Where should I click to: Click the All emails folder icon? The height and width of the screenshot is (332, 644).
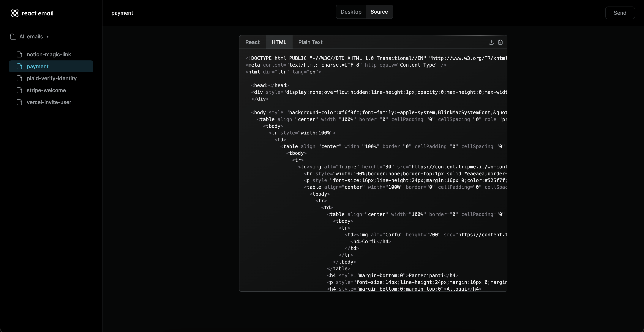click(13, 37)
